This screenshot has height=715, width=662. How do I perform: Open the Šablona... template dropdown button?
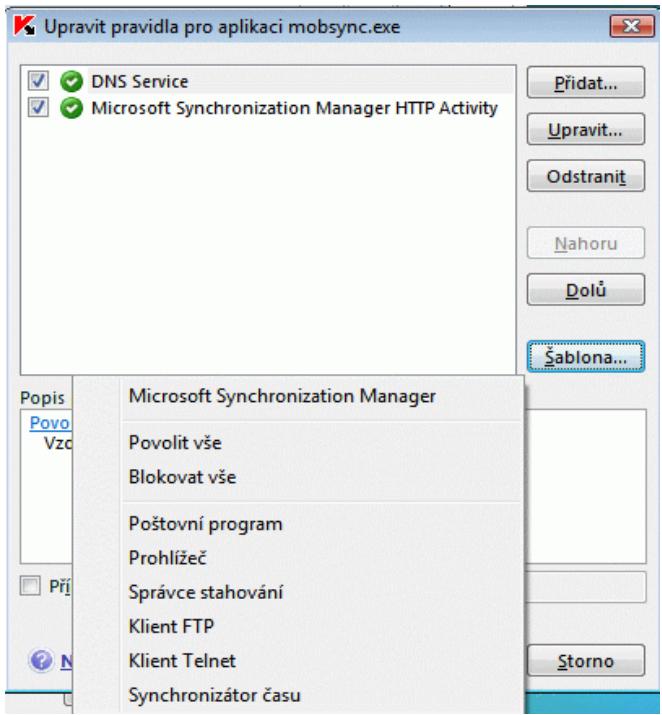[x=586, y=357]
